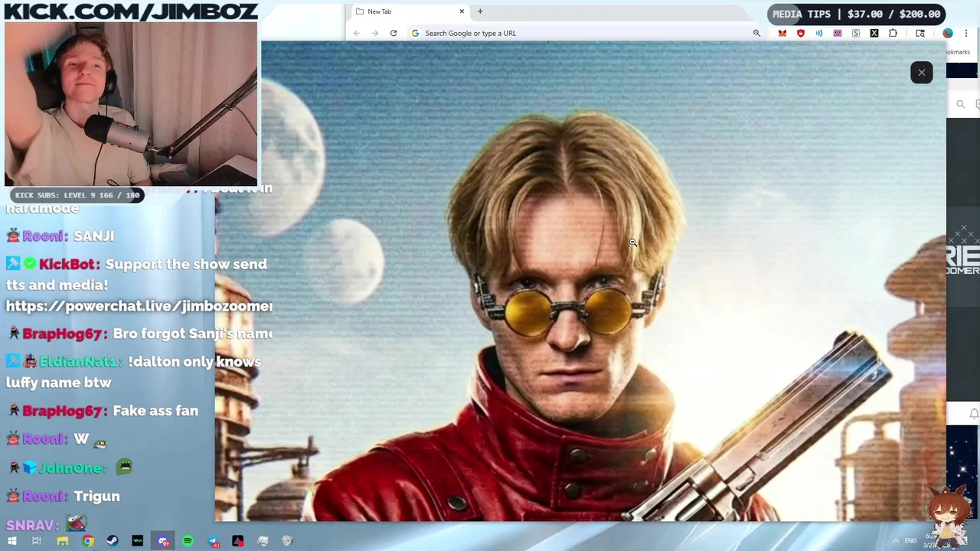Click the enlarged Trigun character image
The image size is (980, 551).
pyautogui.click(x=580, y=281)
